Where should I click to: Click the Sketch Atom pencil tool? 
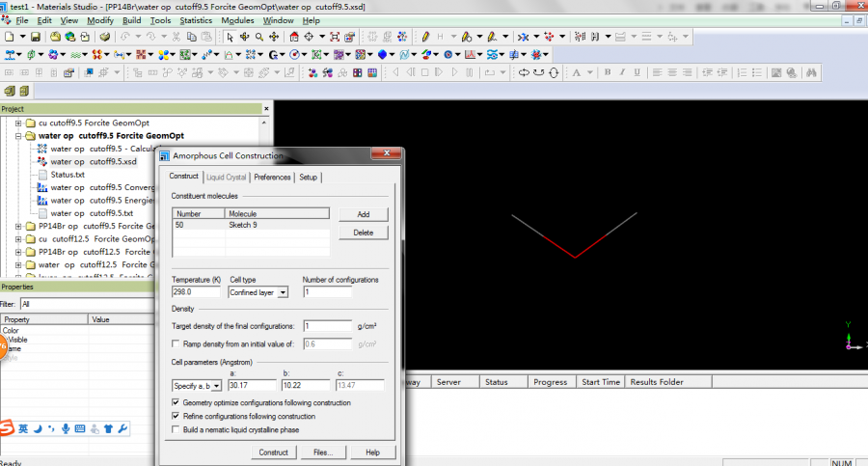[425, 37]
